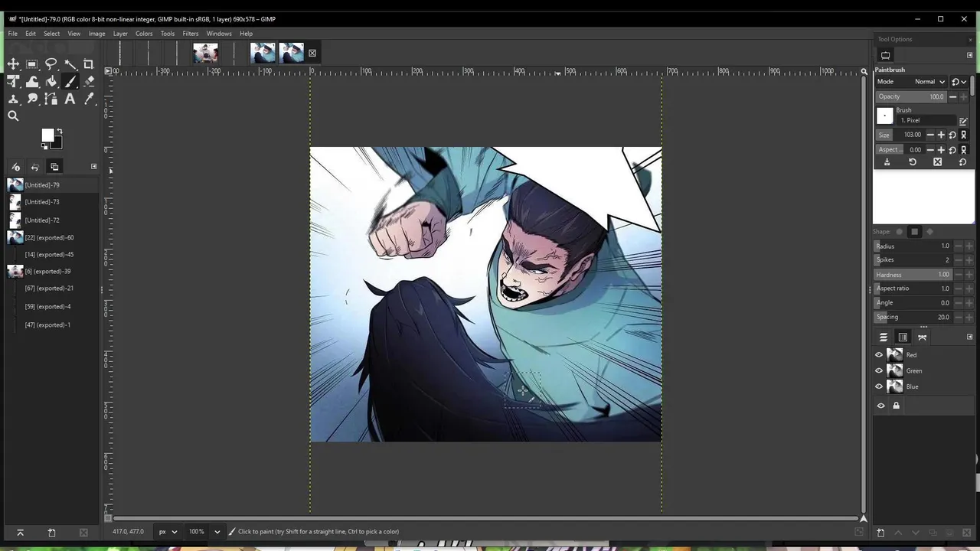Screen dimensions: 980x551
Task: Select the Paintbrush tool
Action: 70,82
